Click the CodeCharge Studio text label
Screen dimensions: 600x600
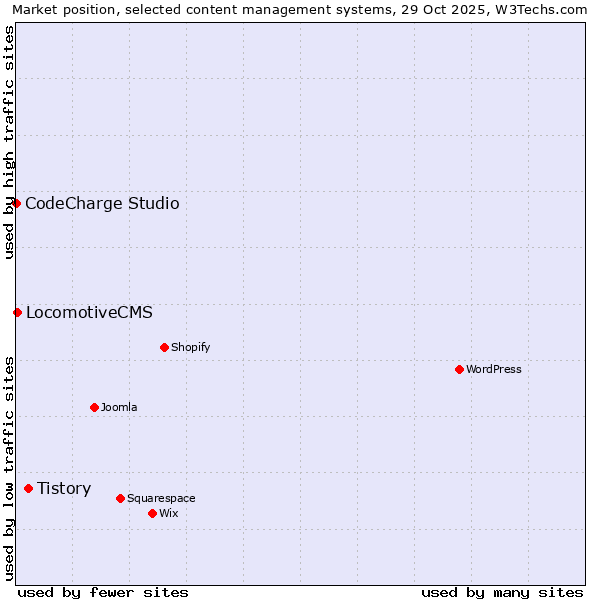pyautogui.click(x=102, y=204)
